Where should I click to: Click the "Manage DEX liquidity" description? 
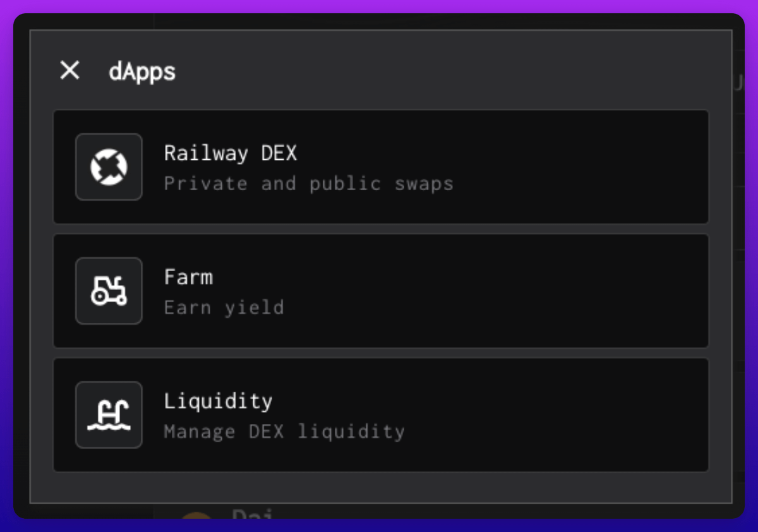click(284, 432)
